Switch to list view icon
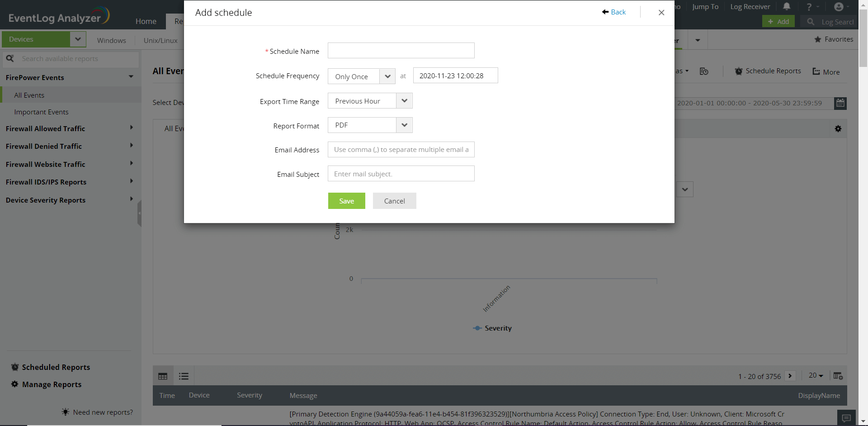This screenshot has height=426, width=868. pyautogui.click(x=184, y=376)
